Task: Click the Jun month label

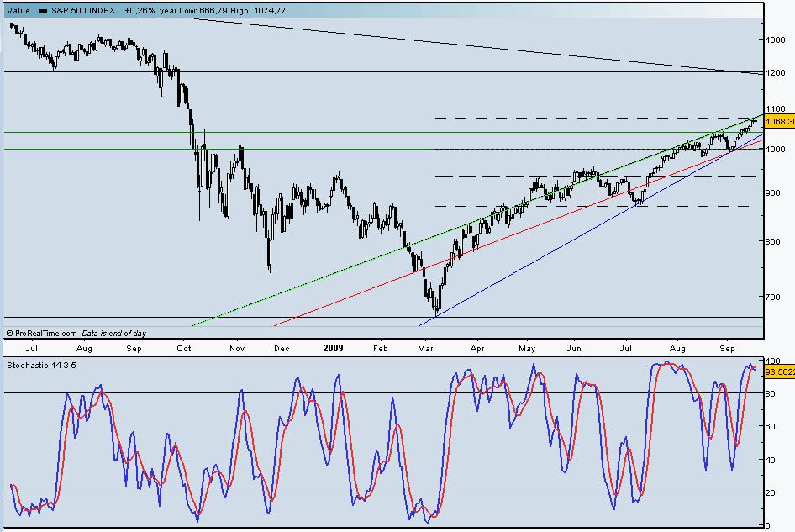Action: pos(574,349)
